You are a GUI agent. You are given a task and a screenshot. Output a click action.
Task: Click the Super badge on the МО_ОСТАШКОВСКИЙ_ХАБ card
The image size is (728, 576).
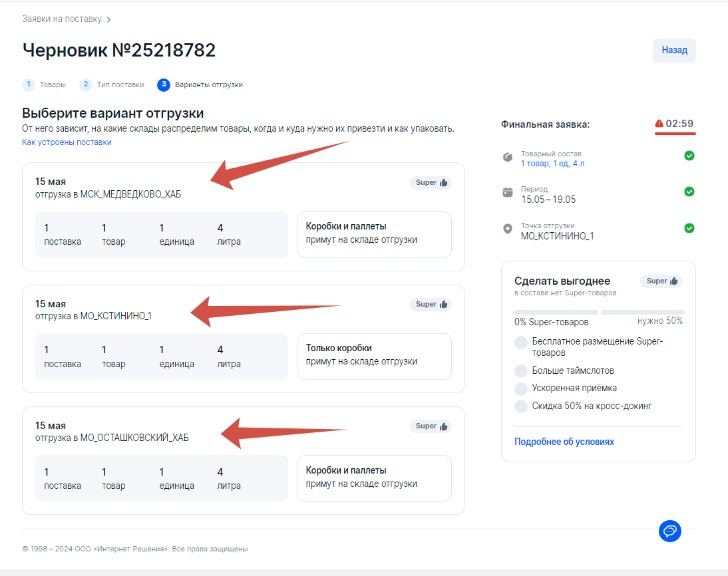pos(430,426)
